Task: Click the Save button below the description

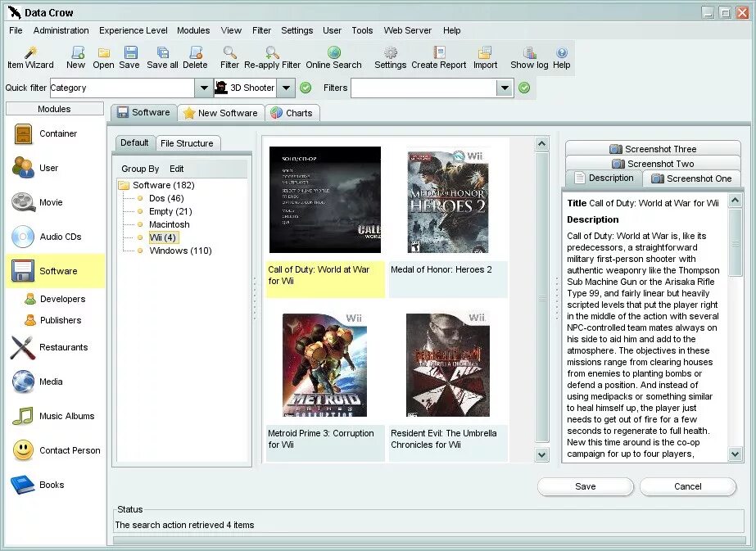Action: 585,486
